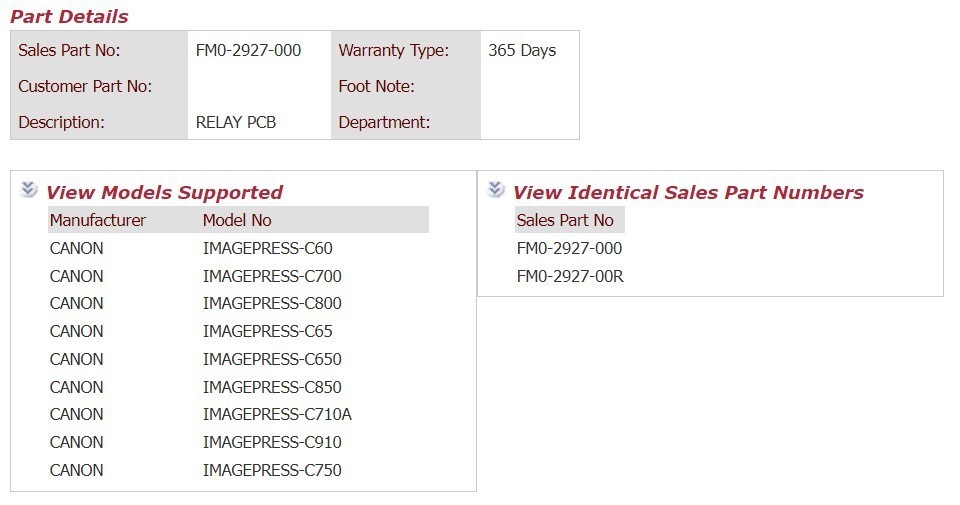Open identical part number FM0-2927-00R
Viewport: 960px width, 505px height.
[x=570, y=276]
